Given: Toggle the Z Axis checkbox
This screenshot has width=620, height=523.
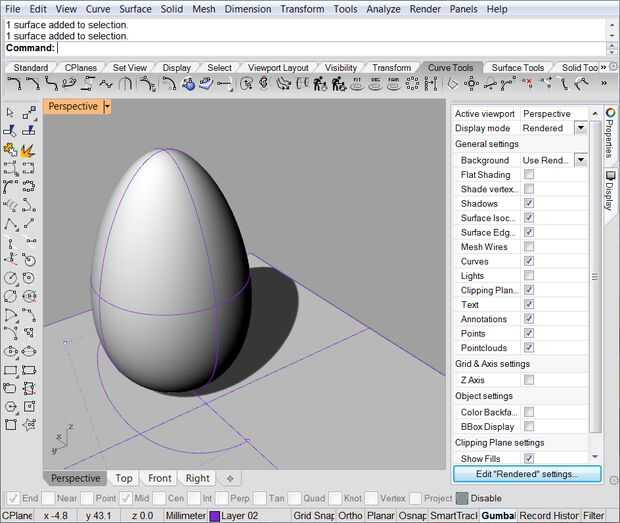Looking at the screenshot, I should pyautogui.click(x=529, y=380).
